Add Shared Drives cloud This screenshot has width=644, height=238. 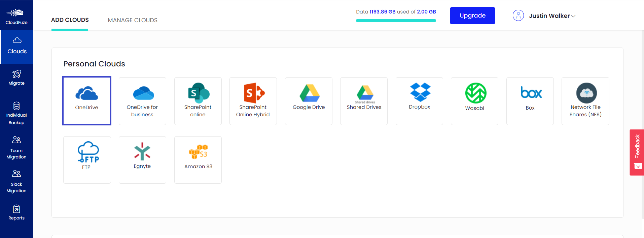tap(364, 101)
